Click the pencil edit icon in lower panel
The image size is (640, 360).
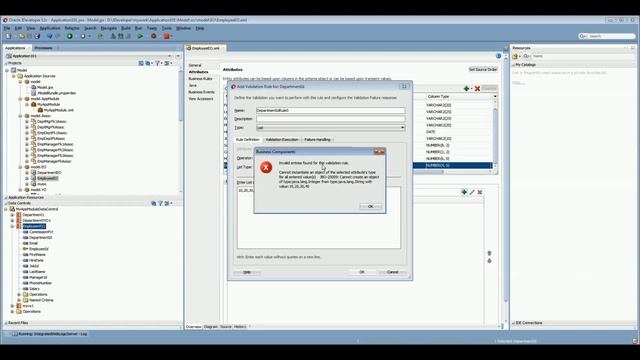click(472, 192)
